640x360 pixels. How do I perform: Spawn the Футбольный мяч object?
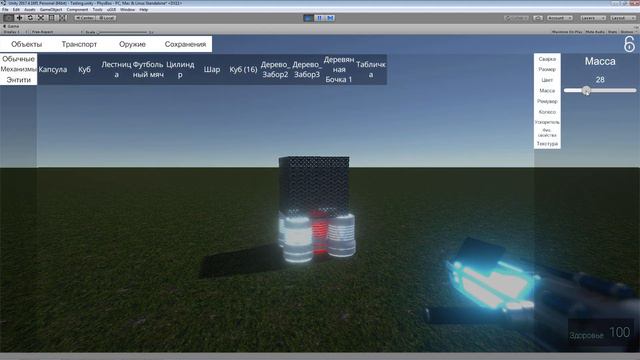tap(148, 69)
